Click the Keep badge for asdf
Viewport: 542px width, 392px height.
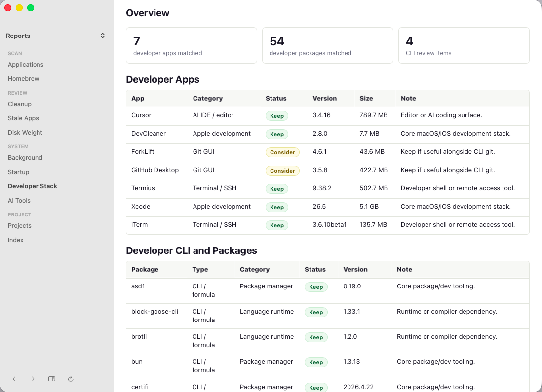pyautogui.click(x=315, y=287)
